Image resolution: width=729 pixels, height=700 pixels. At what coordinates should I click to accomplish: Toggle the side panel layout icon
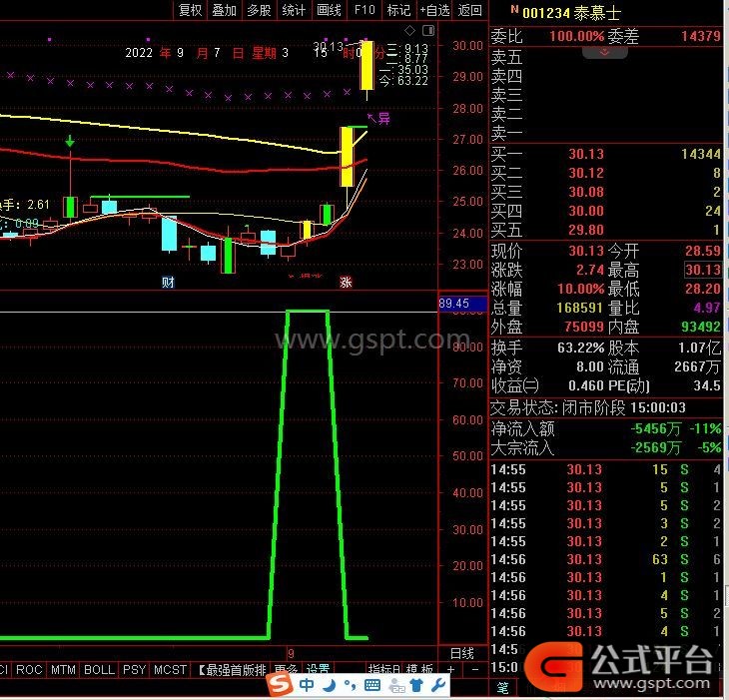pyautogui.click(x=428, y=31)
